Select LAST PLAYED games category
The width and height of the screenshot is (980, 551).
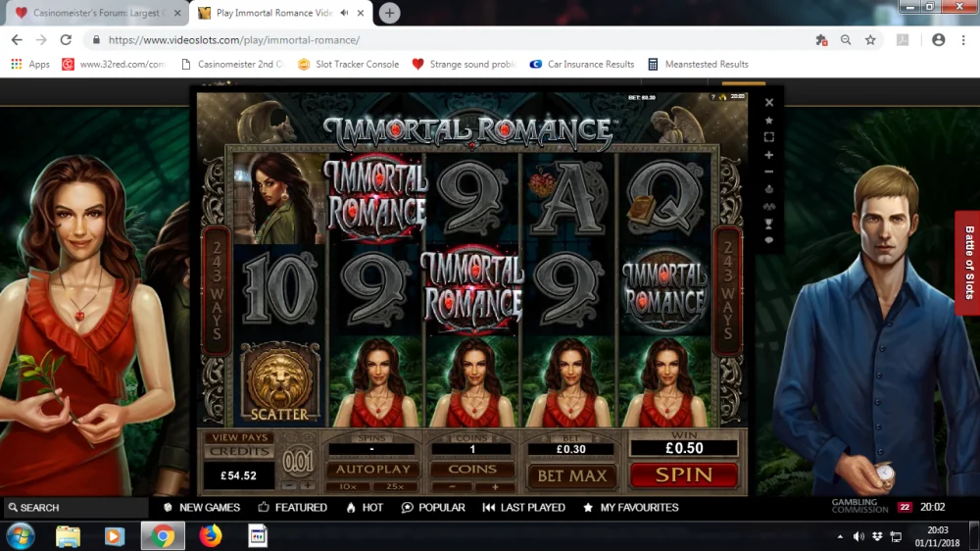point(523,508)
